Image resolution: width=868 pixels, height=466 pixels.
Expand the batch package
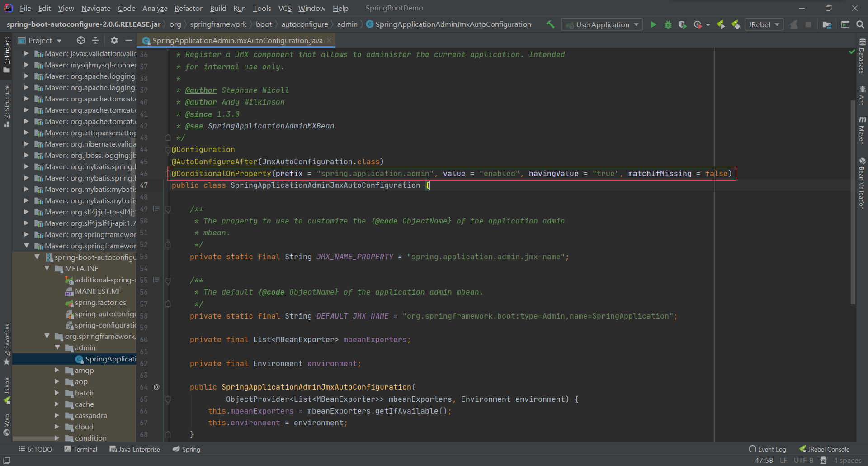point(57,393)
